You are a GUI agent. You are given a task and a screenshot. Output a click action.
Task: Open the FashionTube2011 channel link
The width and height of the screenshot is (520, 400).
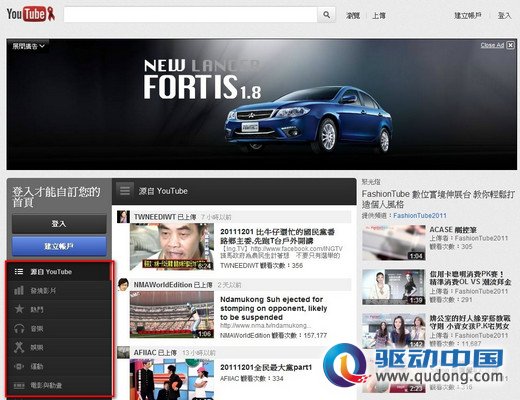[x=420, y=216]
